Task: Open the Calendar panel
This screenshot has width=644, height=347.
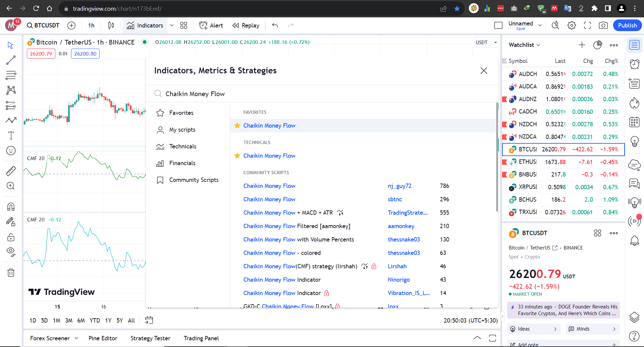Action: [x=634, y=122]
